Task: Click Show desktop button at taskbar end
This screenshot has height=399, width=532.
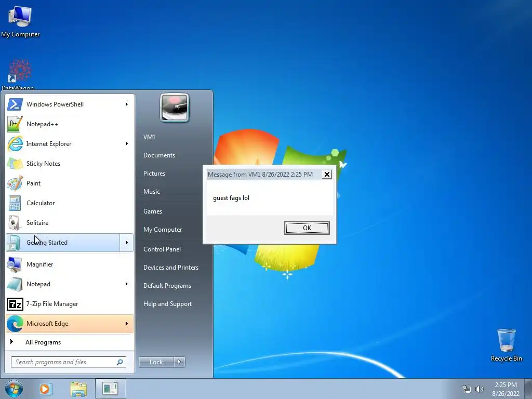Action: coord(528,389)
